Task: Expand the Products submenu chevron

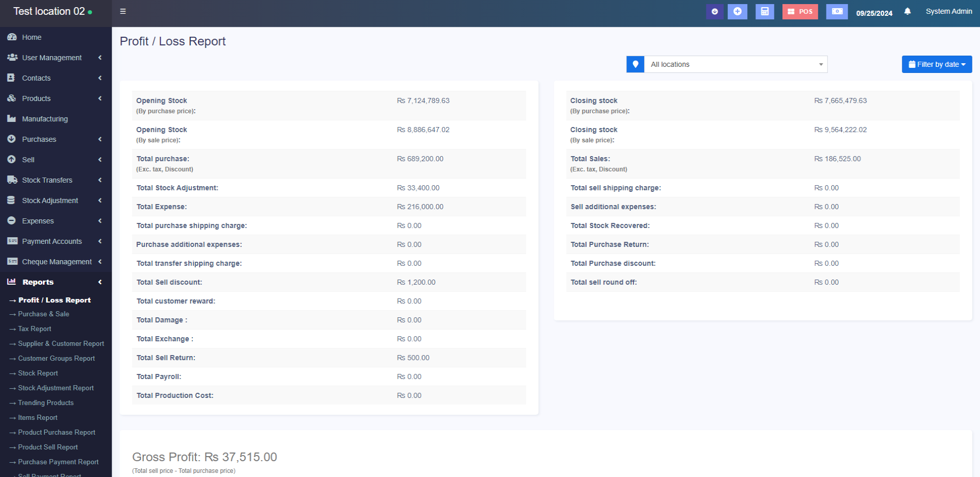Action: tap(100, 98)
